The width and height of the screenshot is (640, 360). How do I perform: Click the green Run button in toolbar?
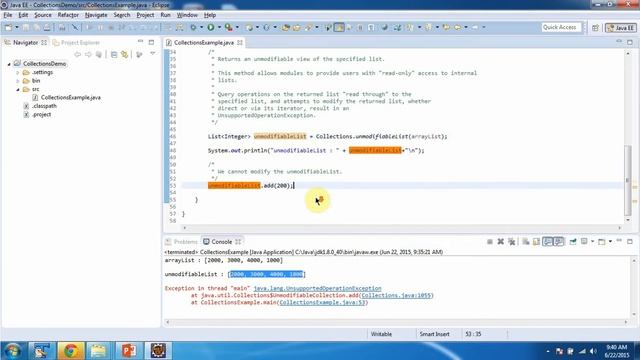tap(211, 27)
